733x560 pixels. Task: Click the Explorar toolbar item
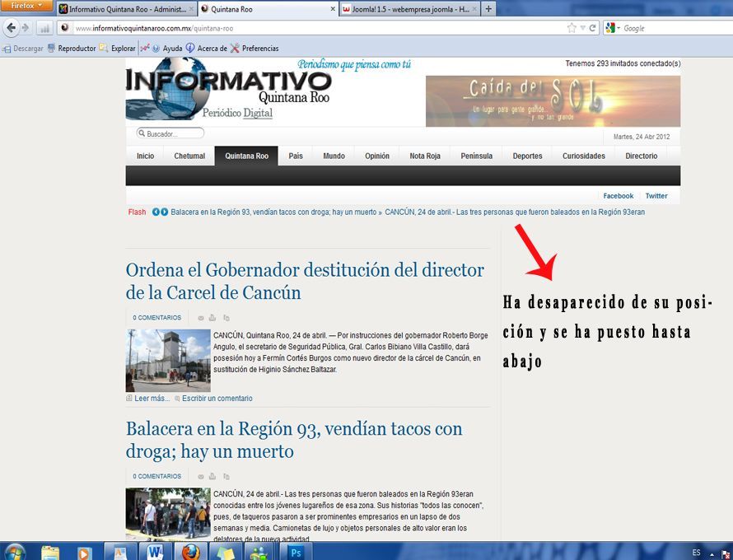tap(117, 48)
